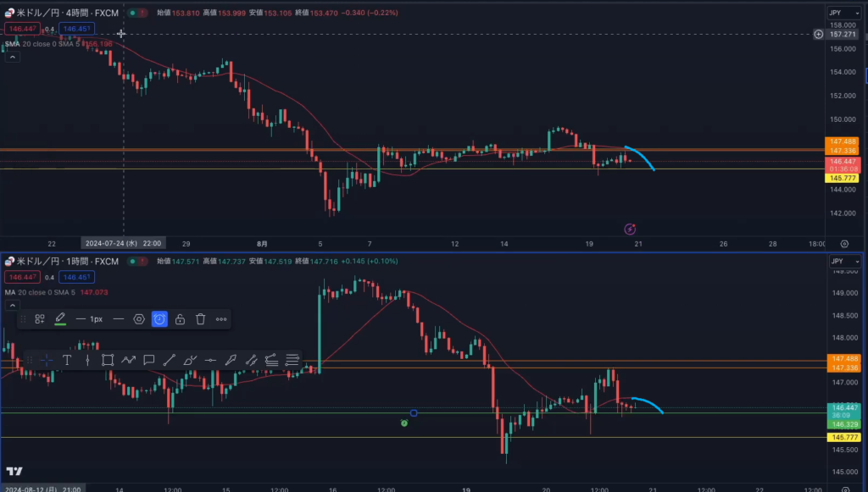Click lower chart sell price 146.447 button
The width and height of the screenshot is (868, 492).
(x=23, y=277)
